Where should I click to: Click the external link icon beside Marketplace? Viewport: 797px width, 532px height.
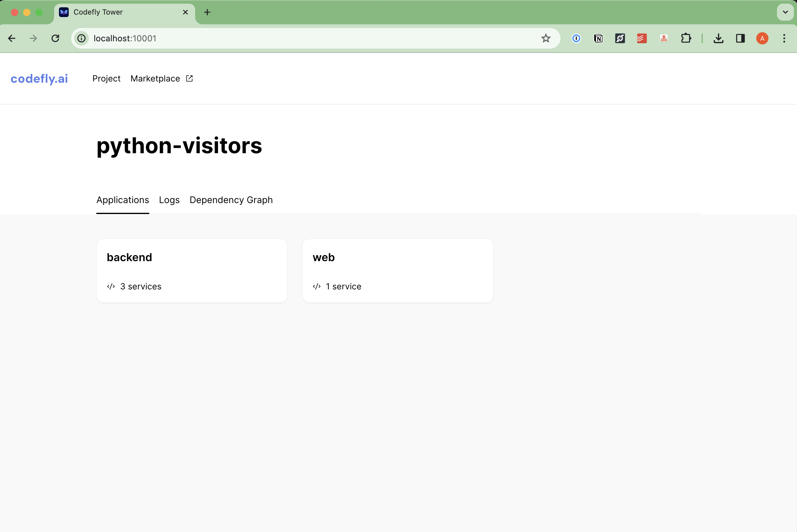click(189, 78)
